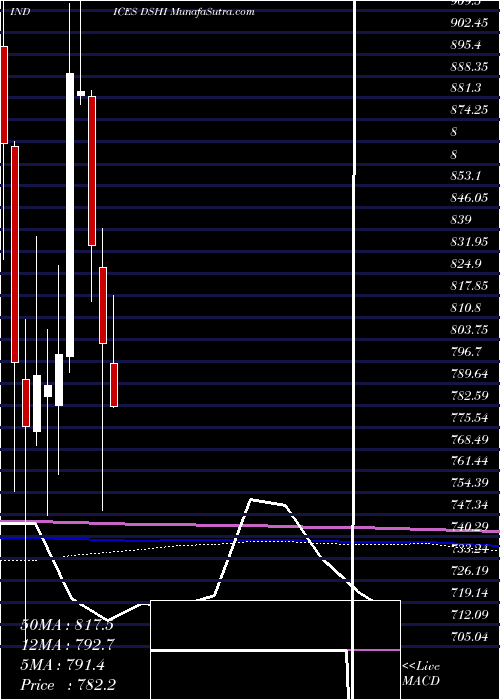
Task: Click the 775.54 price axis label
Action: (469, 417)
